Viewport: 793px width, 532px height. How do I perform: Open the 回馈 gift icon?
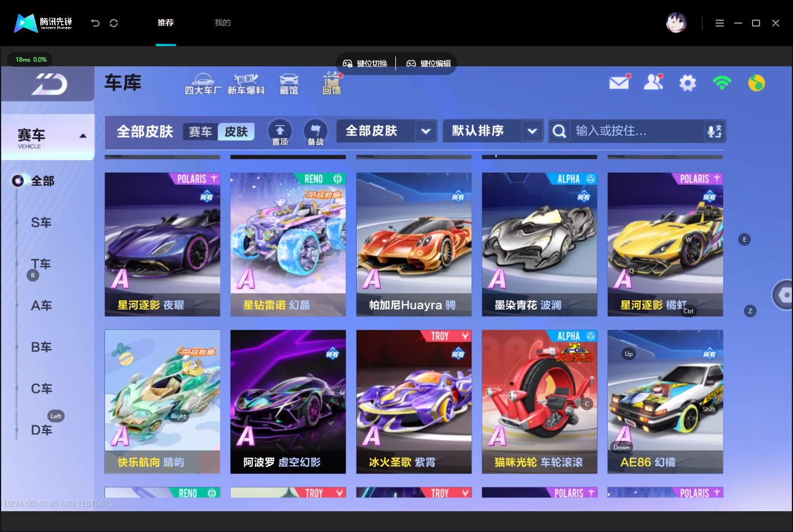point(332,84)
